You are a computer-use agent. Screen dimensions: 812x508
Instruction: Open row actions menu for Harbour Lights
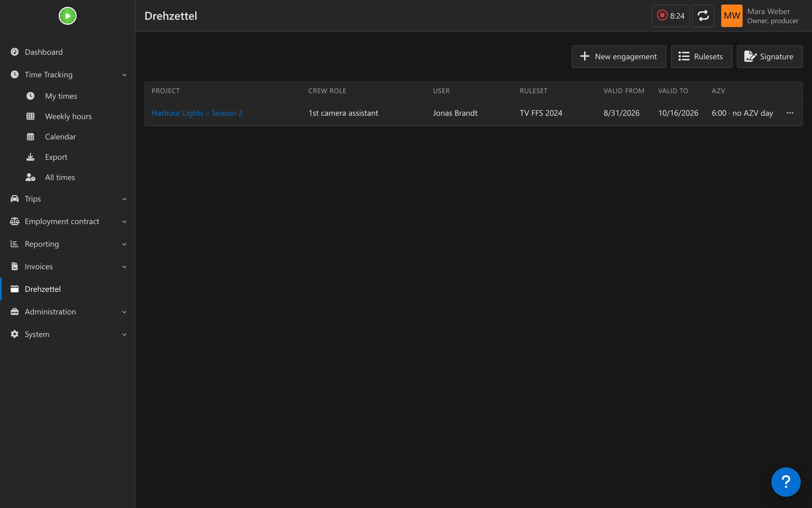pos(790,113)
